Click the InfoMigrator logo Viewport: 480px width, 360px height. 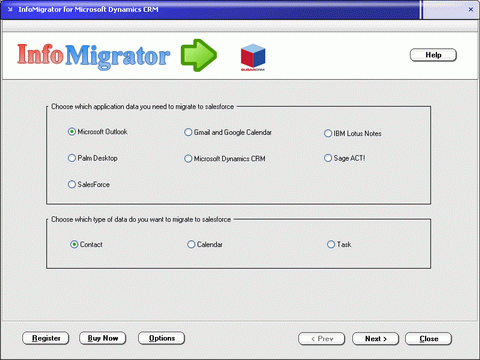[94, 56]
